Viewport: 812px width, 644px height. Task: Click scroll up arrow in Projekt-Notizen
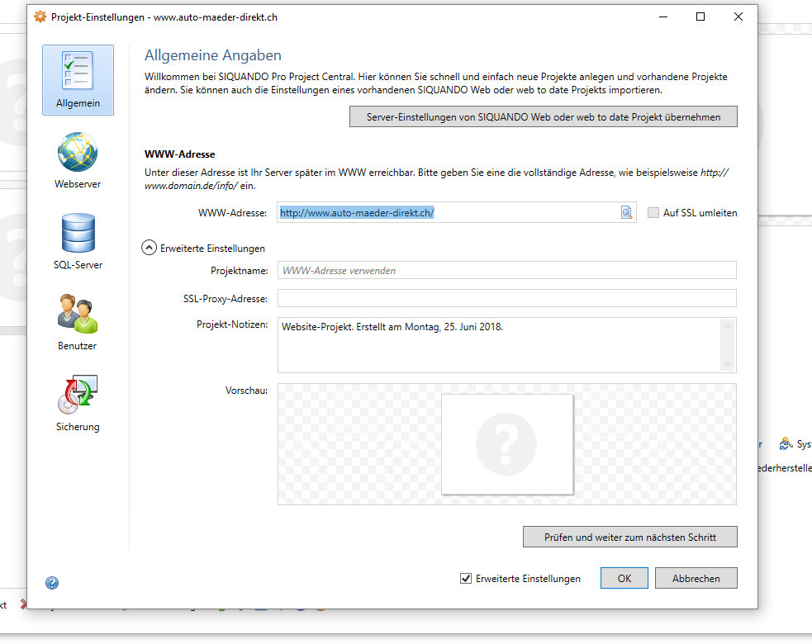[728, 326]
